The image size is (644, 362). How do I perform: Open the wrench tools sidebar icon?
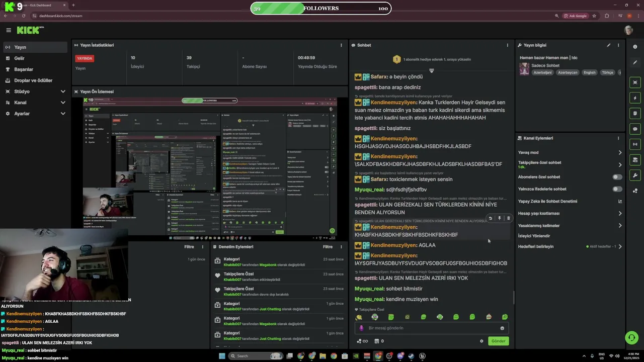(x=635, y=175)
